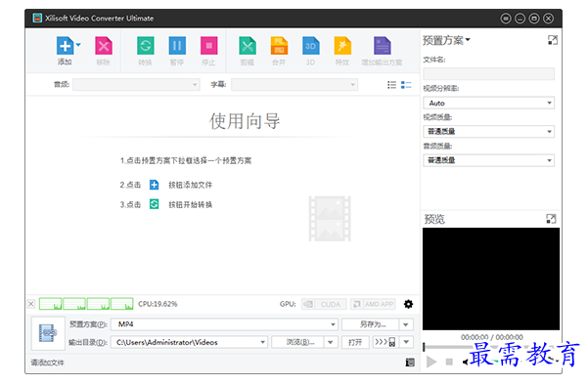Screen dimensions: 588x385
Task: Expand the Browse dropdown arrow
Action: coord(331,342)
